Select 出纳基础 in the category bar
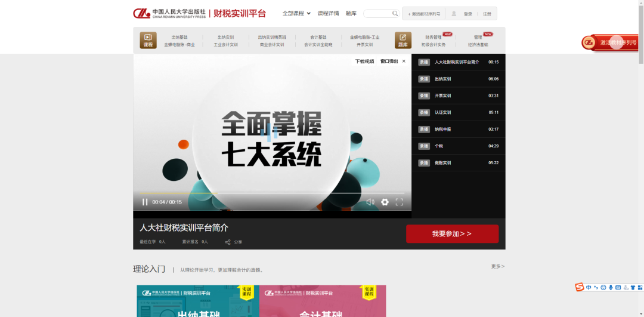This screenshot has height=317, width=644. pos(179,37)
